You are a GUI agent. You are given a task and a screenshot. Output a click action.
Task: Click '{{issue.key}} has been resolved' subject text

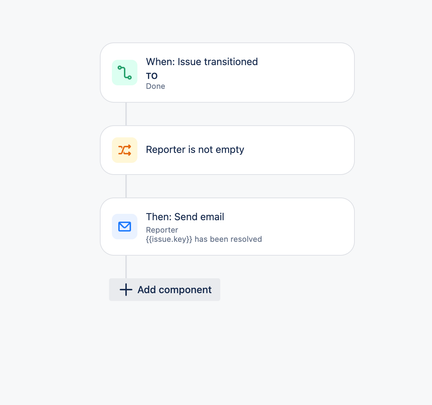(204, 239)
